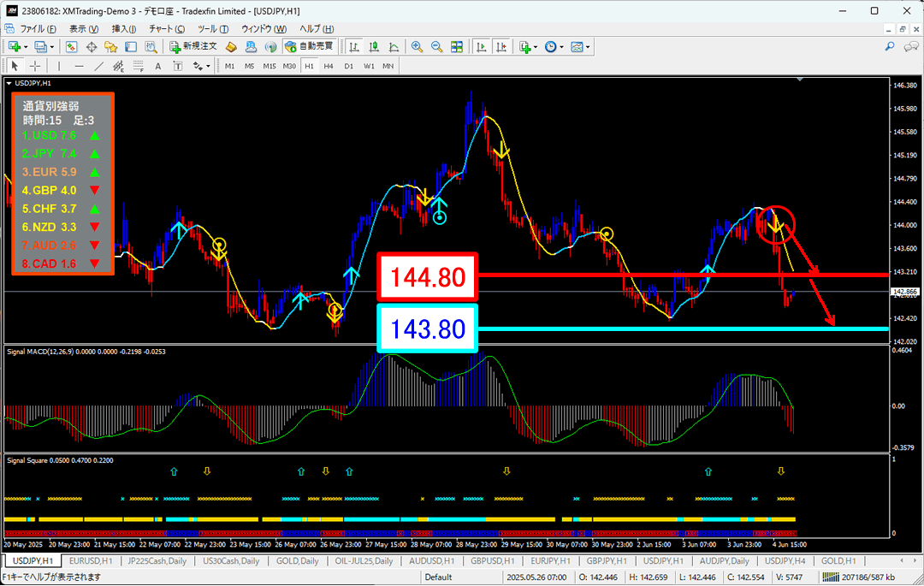Switch to bar chart mode
Screen dimensions: 924x586
[x=353, y=46]
